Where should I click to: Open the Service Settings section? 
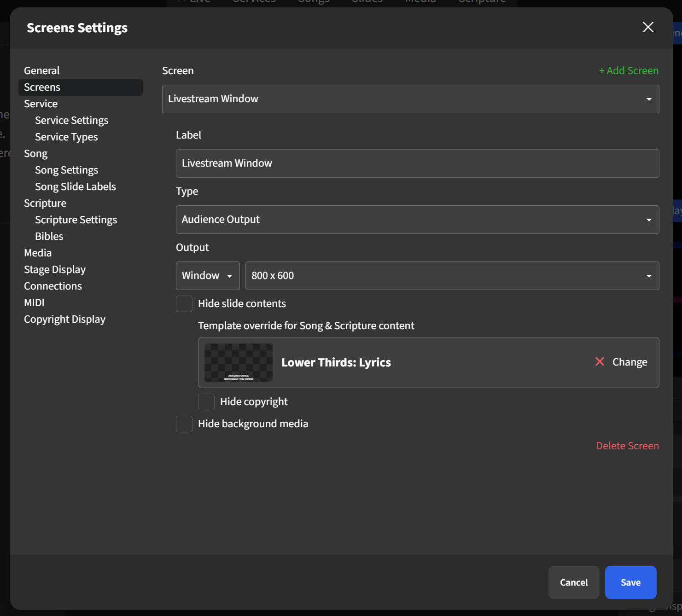point(71,120)
